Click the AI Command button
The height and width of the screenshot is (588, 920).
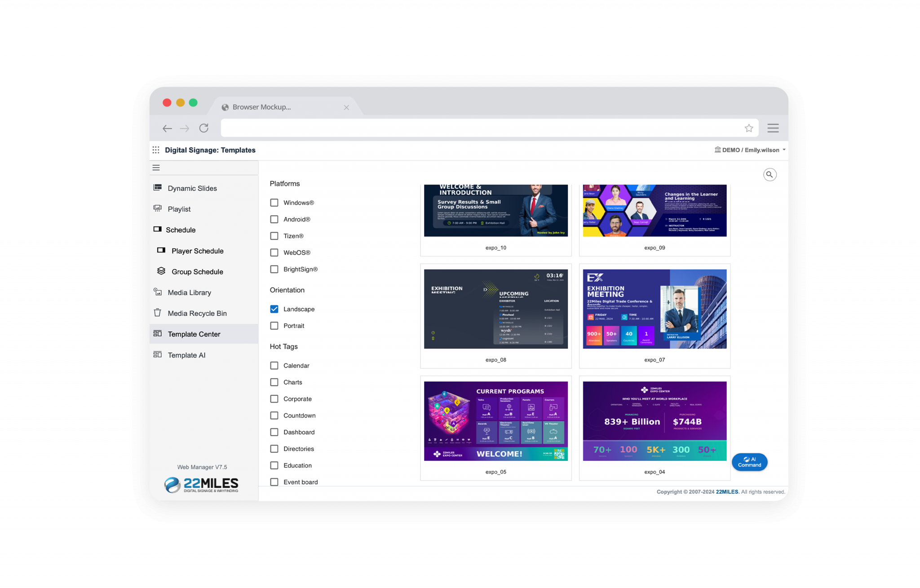749,462
